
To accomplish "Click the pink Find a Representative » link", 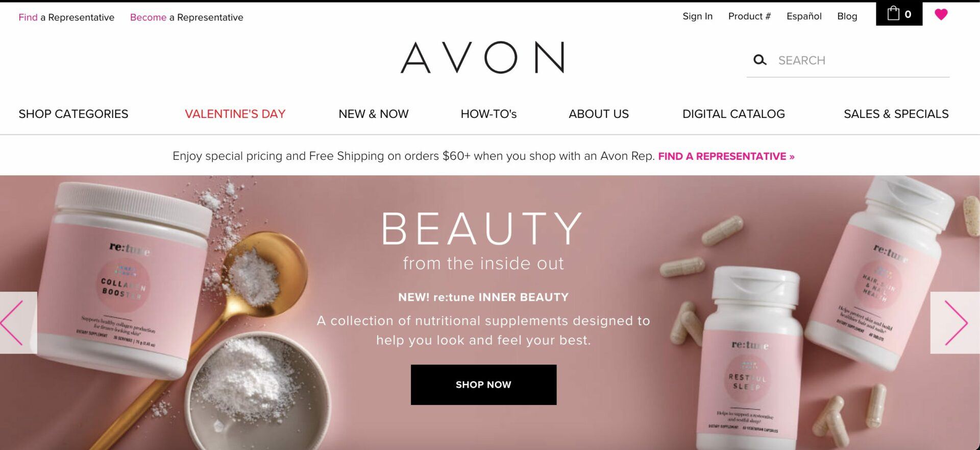I will point(726,156).
